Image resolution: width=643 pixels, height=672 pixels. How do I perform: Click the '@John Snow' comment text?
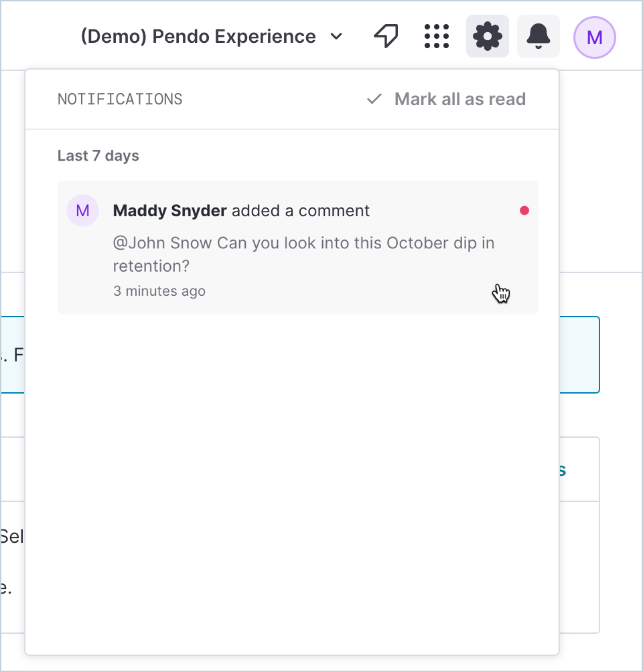point(303,254)
